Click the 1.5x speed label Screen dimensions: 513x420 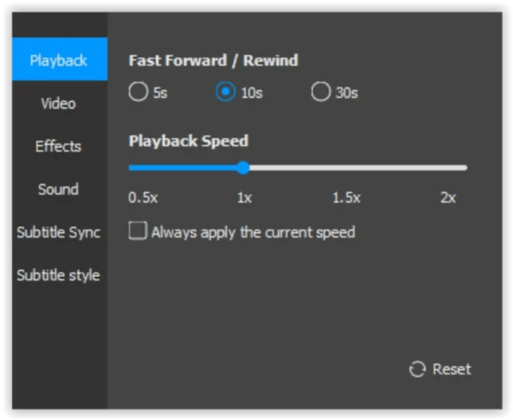coord(346,198)
